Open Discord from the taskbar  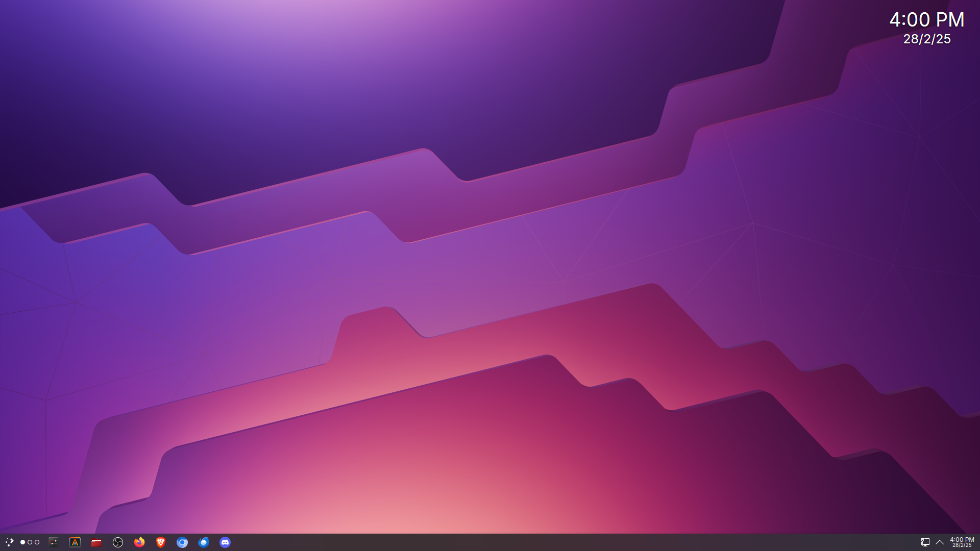point(225,542)
